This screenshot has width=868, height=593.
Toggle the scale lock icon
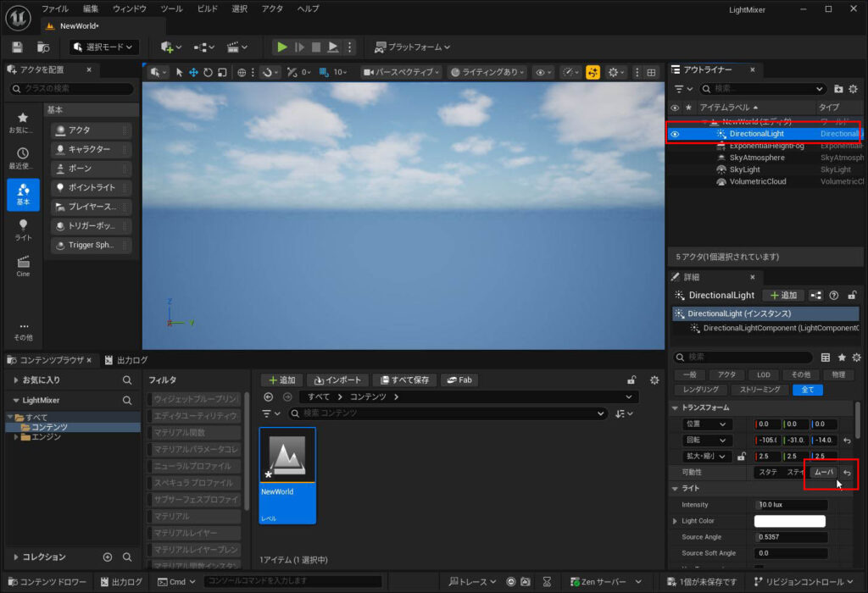click(741, 457)
